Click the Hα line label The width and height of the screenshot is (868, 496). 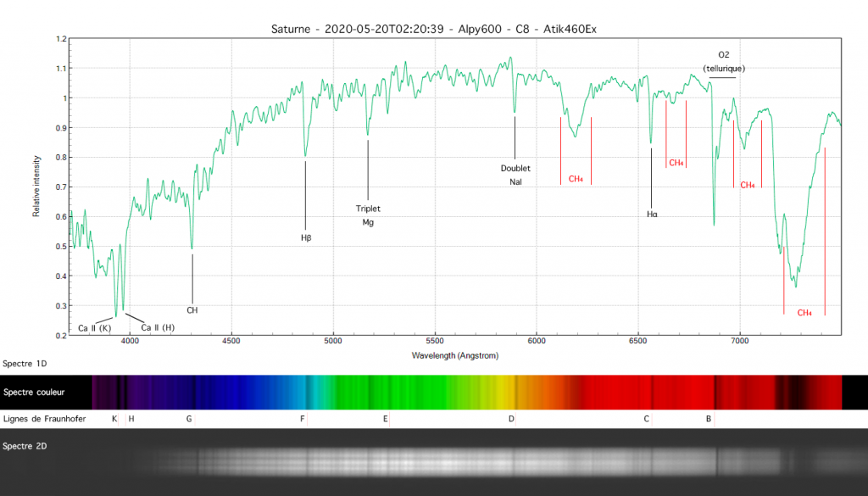point(652,215)
